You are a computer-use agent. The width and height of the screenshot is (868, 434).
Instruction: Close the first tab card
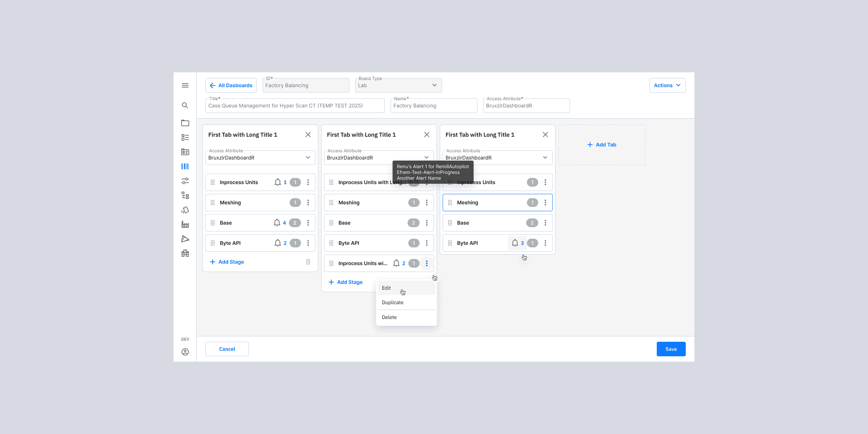pos(308,135)
